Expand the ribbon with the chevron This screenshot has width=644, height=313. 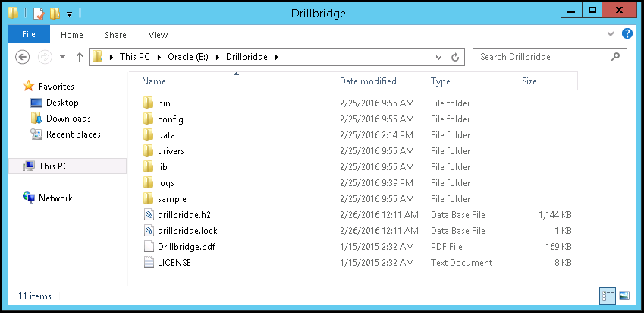[611, 33]
